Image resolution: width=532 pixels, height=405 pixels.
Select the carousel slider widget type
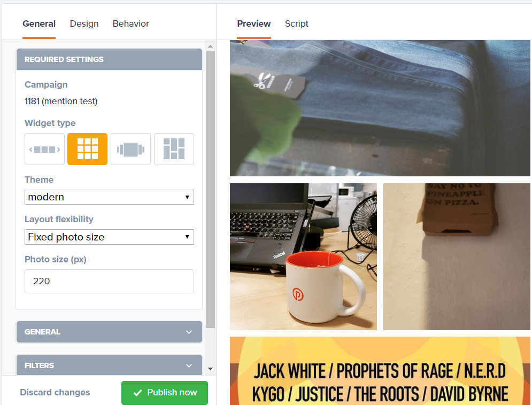[x=44, y=149]
